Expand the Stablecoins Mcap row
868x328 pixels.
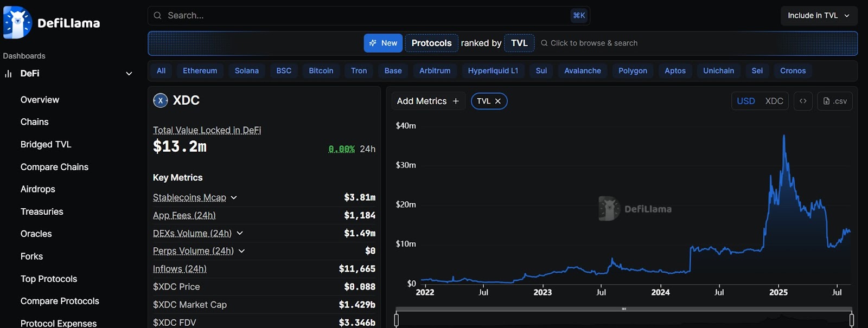point(234,198)
